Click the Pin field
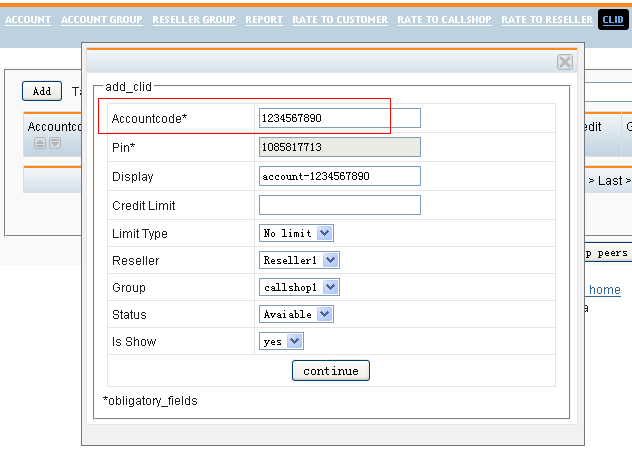 pos(339,147)
